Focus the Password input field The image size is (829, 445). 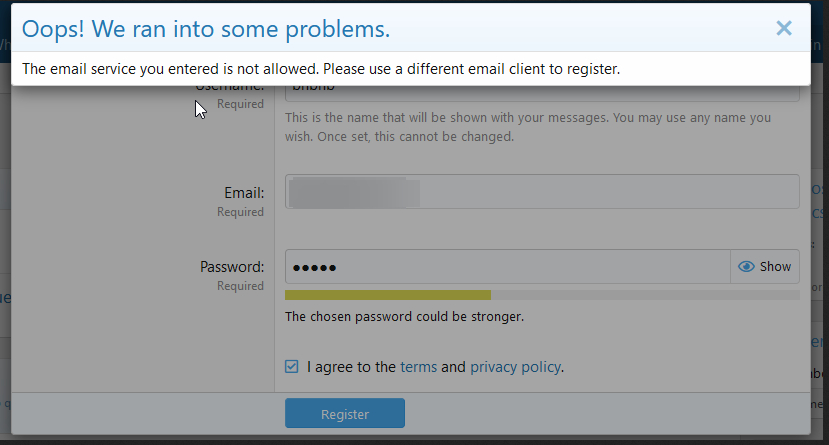click(x=508, y=267)
